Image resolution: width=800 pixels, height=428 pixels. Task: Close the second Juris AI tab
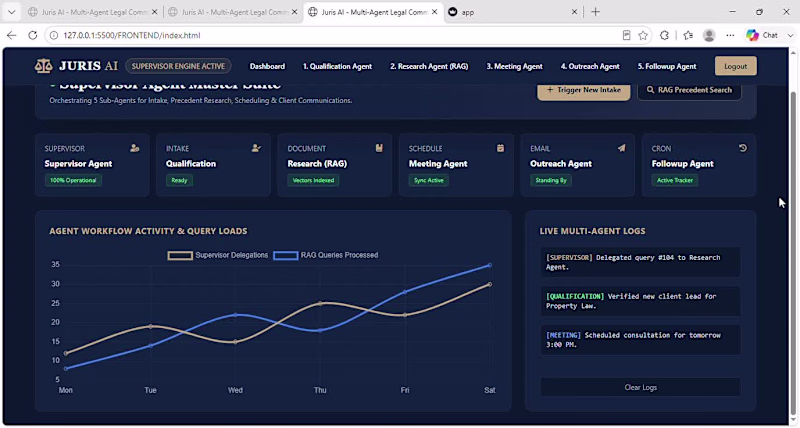coord(294,12)
